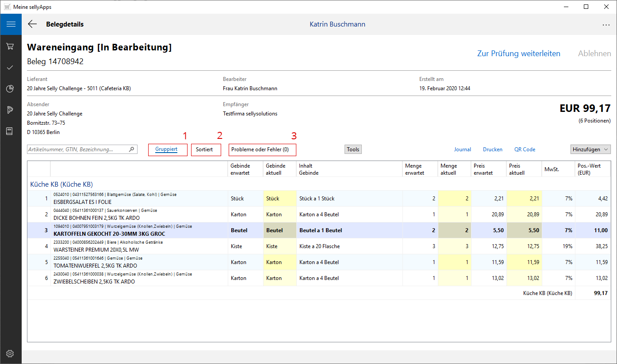Toggle the Gruppiert grouping view

point(166,149)
